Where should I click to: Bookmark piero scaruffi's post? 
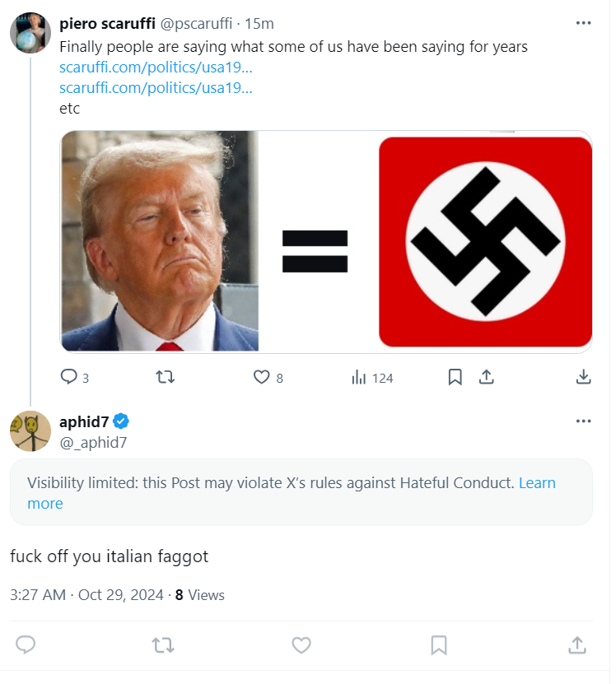pyautogui.click(x=455, y=377)
